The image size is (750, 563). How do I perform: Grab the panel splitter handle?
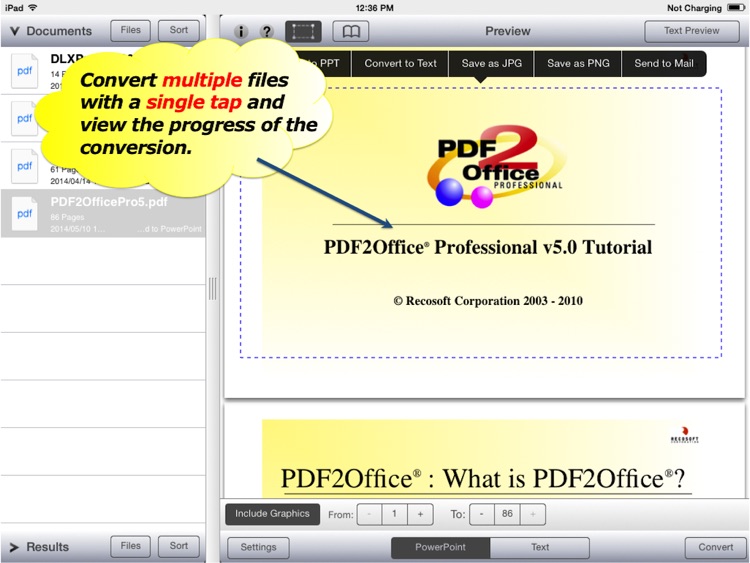[213, 288]
